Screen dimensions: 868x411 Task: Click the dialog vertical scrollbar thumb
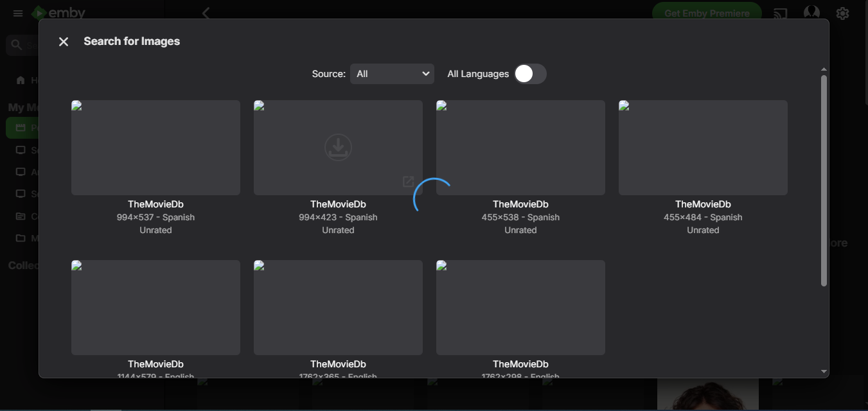tap(824, 180)
